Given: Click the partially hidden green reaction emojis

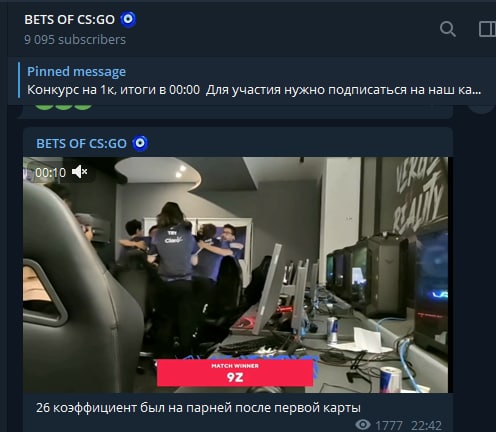Looking at the screenshot, I should [63, 107].
